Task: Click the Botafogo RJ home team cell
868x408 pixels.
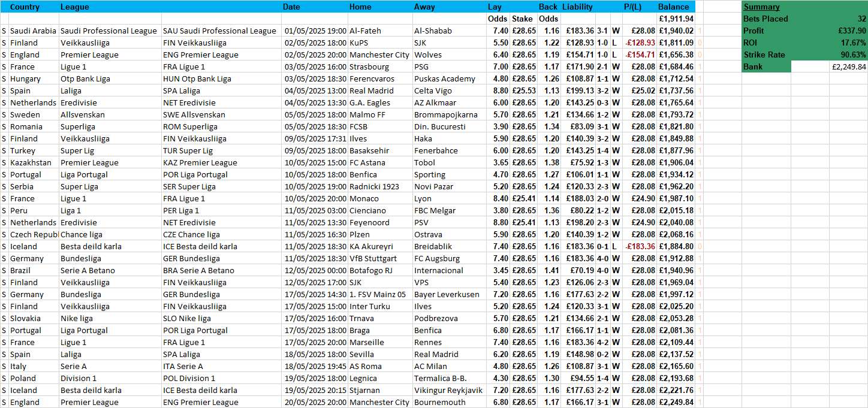Action: point(371,270)
